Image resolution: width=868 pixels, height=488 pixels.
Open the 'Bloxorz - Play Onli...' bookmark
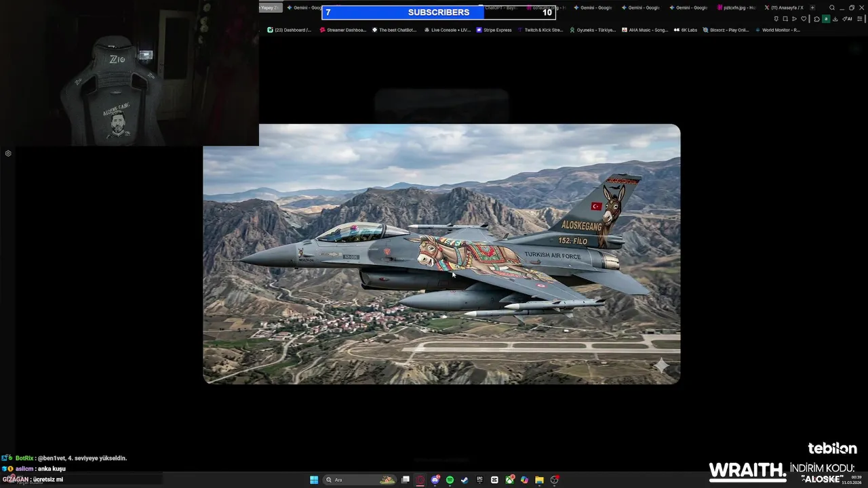coord(726,30)
